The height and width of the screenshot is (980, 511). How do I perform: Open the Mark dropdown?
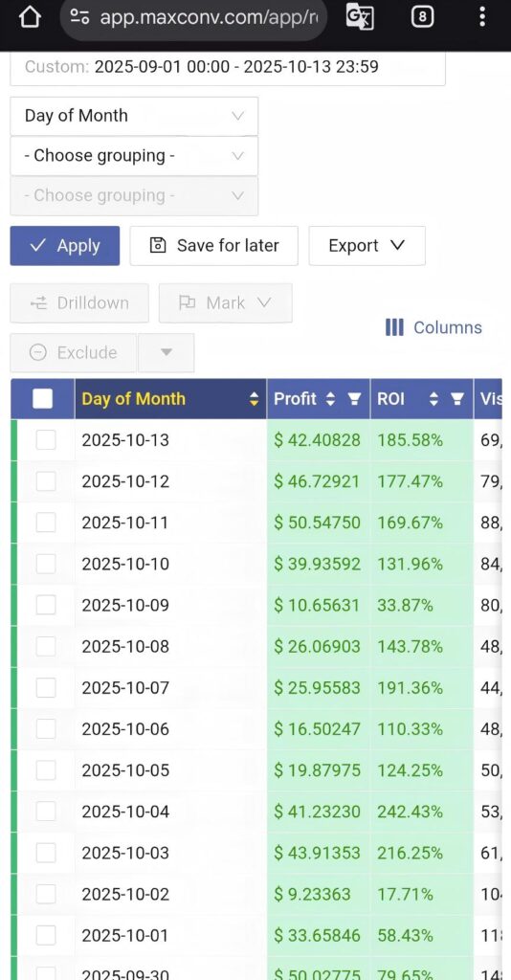[x=226, y=303]
